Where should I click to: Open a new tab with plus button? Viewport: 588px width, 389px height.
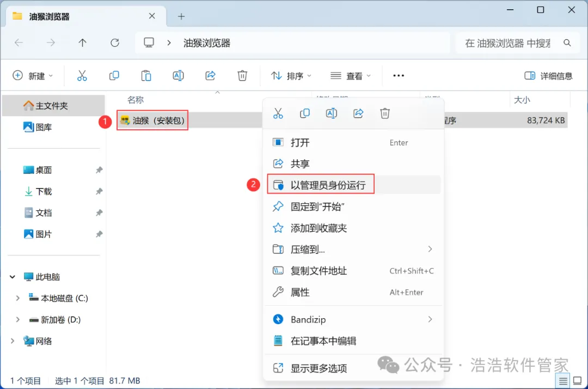(x=181, y=16)
